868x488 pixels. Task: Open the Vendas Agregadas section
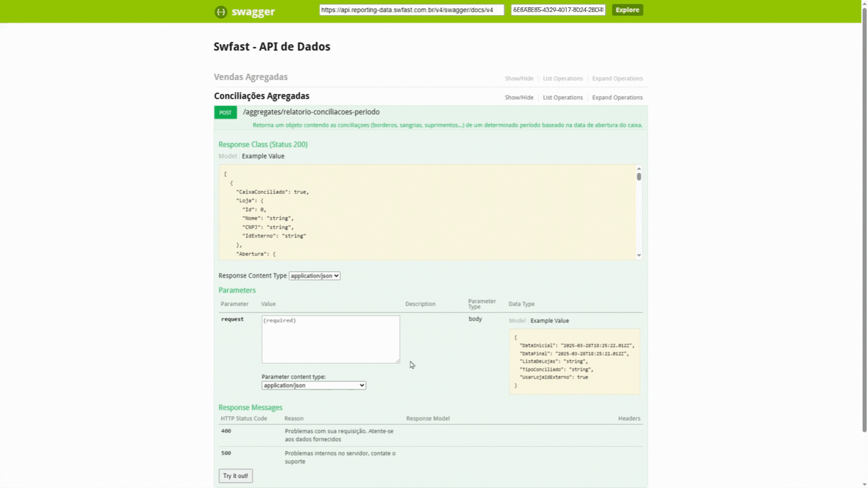click(251, 77)
